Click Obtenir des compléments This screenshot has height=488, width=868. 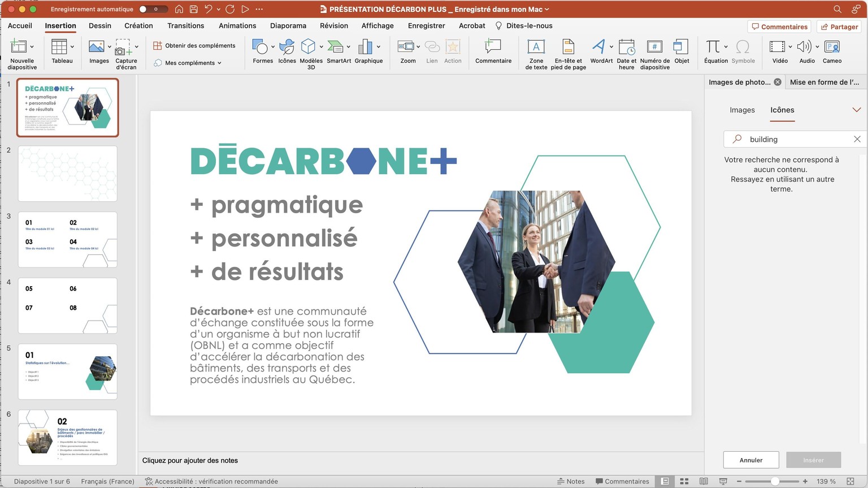point(194,45)
